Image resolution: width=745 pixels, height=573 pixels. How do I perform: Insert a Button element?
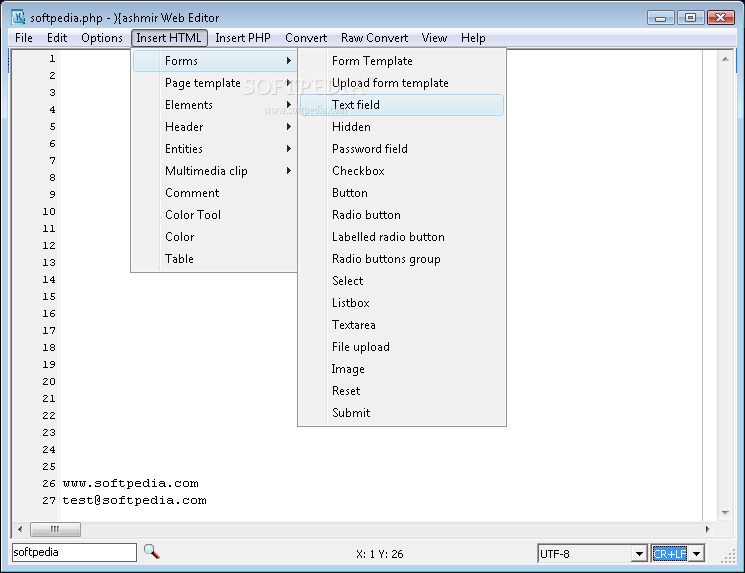[x=402, y=192]
